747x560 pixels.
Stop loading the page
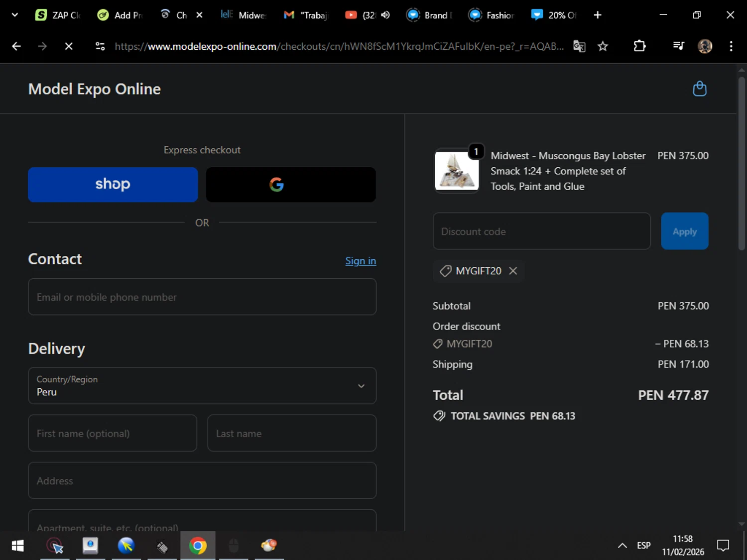coord(69,46)
